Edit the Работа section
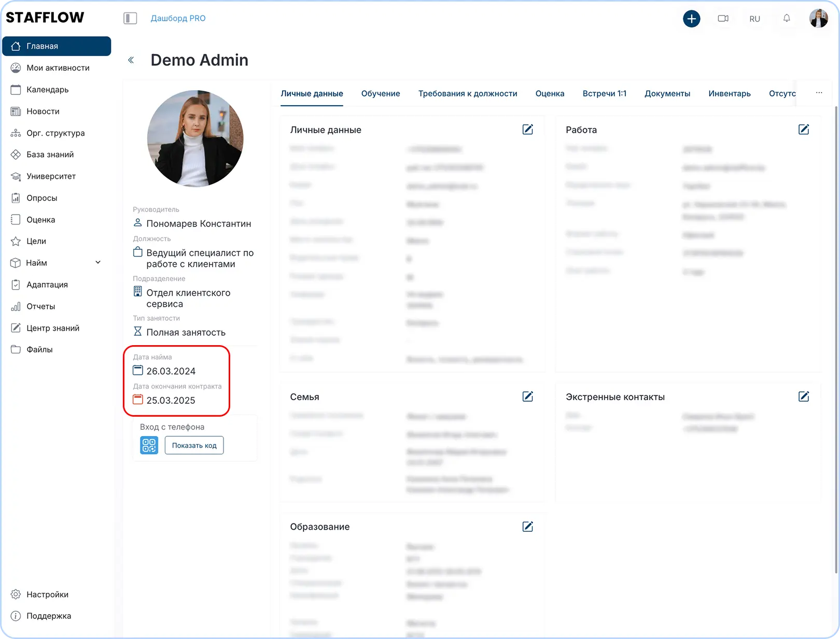 click(803, 130)
